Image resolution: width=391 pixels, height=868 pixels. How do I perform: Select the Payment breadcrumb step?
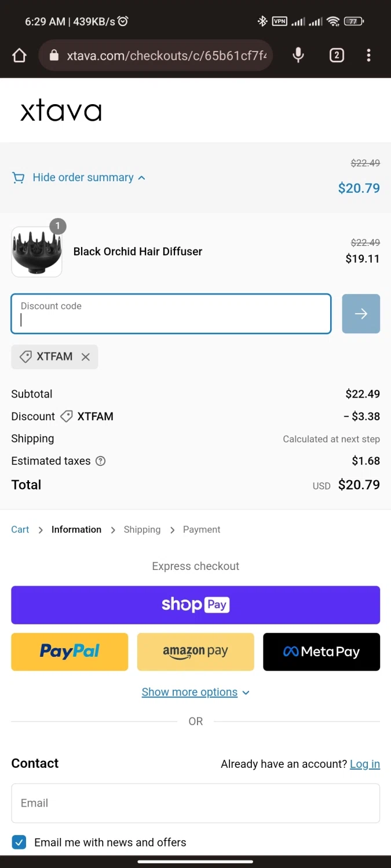(202, 529)
